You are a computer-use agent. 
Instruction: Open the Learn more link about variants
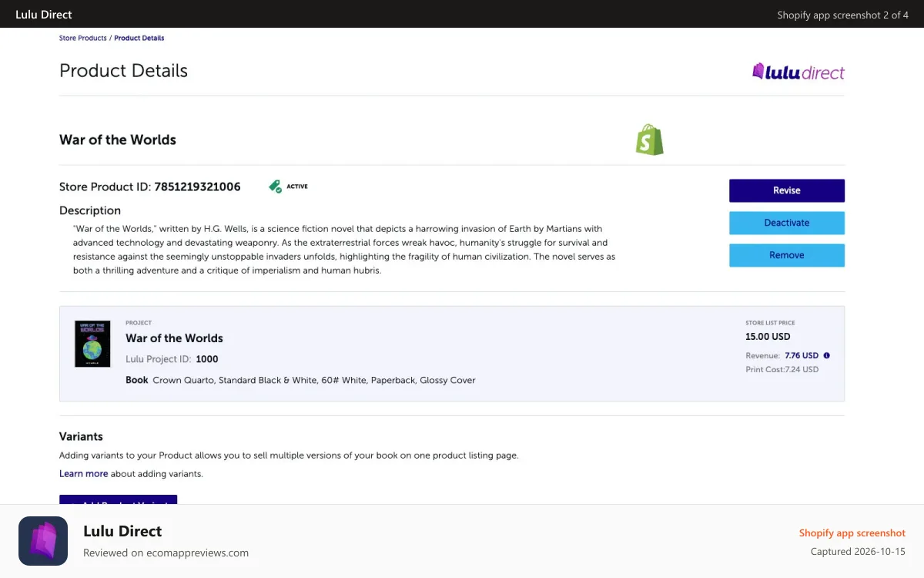[83, 474]
